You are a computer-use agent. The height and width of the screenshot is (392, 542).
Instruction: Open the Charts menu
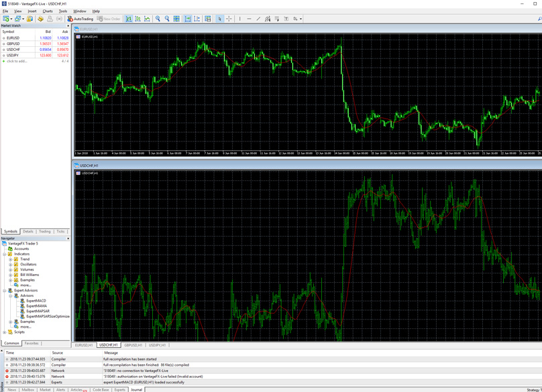[x=48, y=11]
